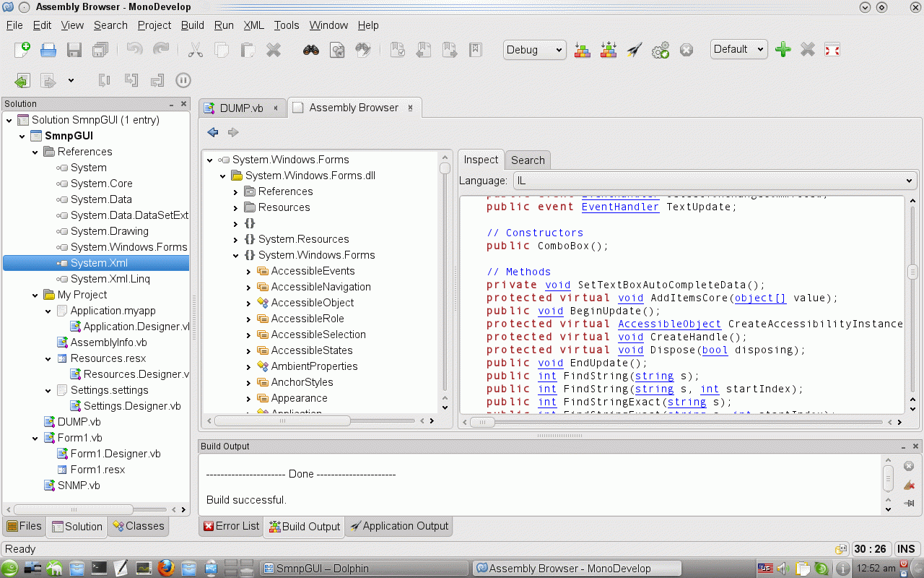Click the New File toolbar icon

[x=22, y=50]
